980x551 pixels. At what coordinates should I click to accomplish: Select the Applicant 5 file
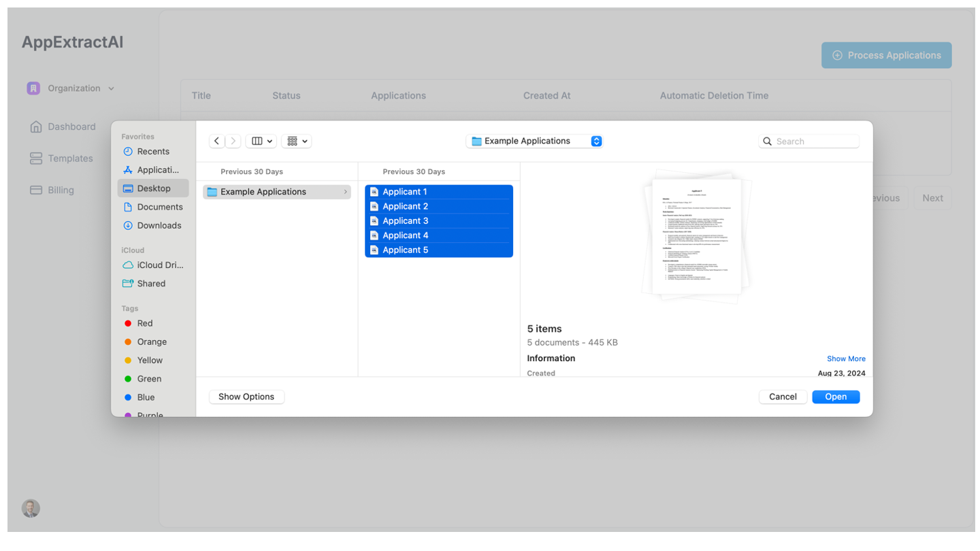tap(439, 250)
